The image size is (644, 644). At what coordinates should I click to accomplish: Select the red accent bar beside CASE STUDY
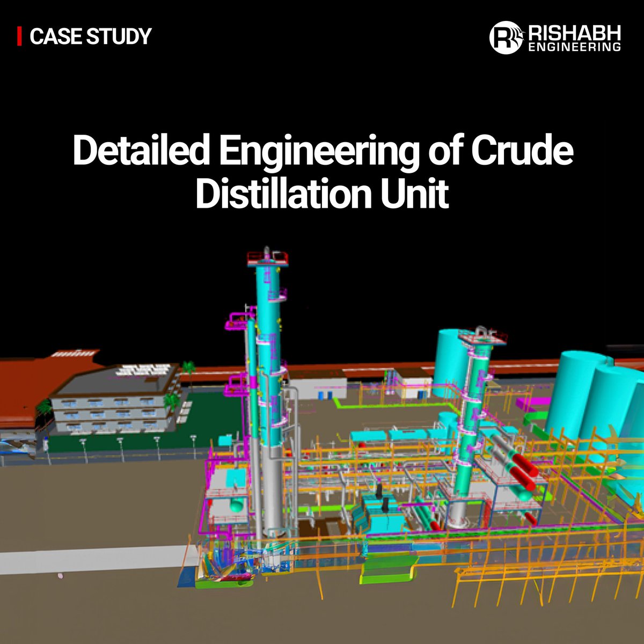(x=19, y=35)
